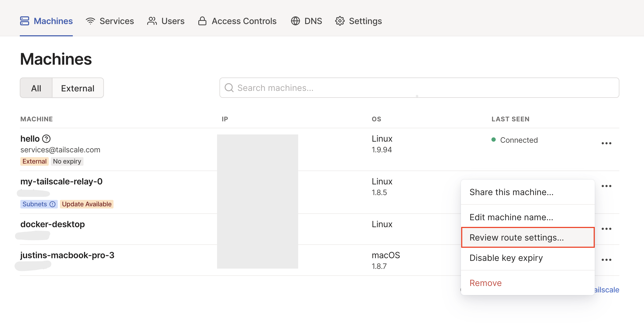Choose Edit machine name... from menu
This screenshot has height=325, width=644.
point(528,217)
